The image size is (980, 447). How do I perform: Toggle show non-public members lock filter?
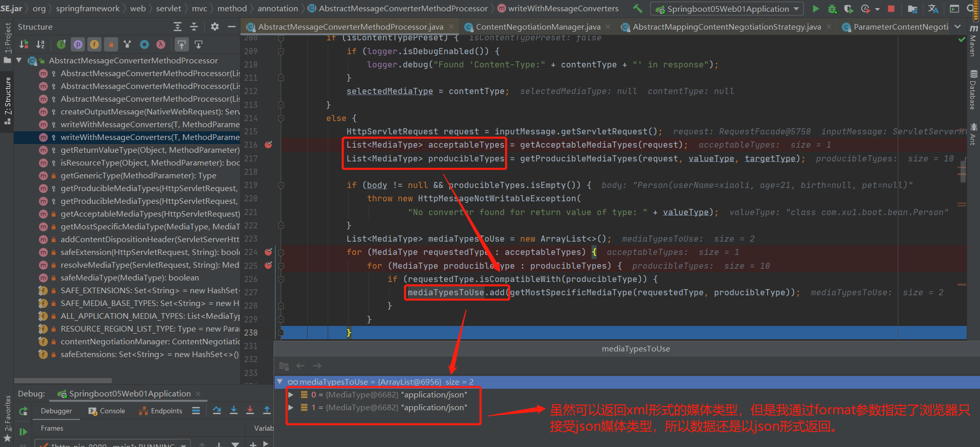111,44
